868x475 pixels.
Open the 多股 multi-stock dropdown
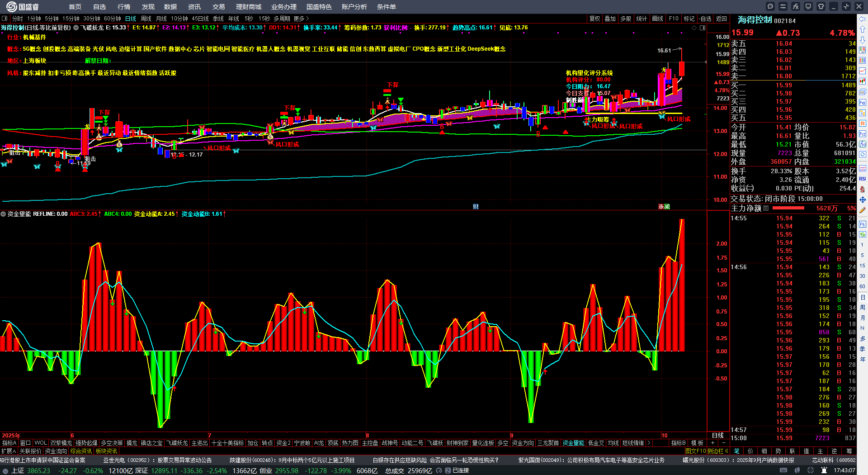(x=626, y=19)
